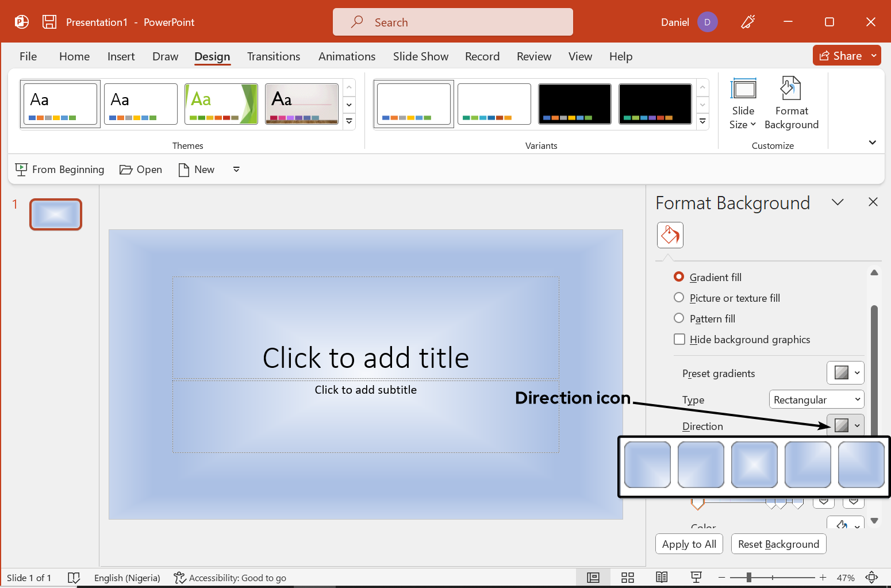The height and width of the screenshot is (588, 891).
Task: Choose the From Center gradient direction
Action: (x=754, y=464)
